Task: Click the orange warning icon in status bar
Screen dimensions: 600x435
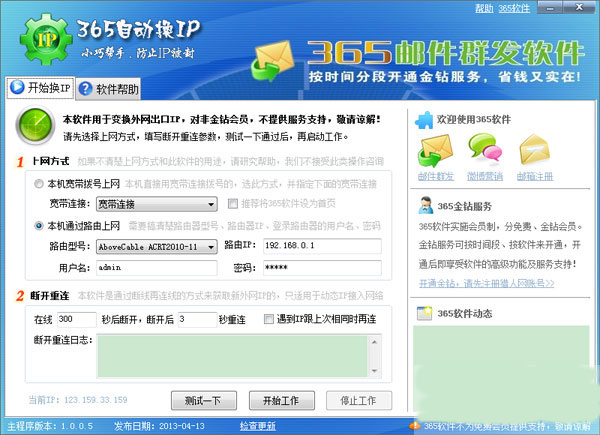Action: [414, 425]
